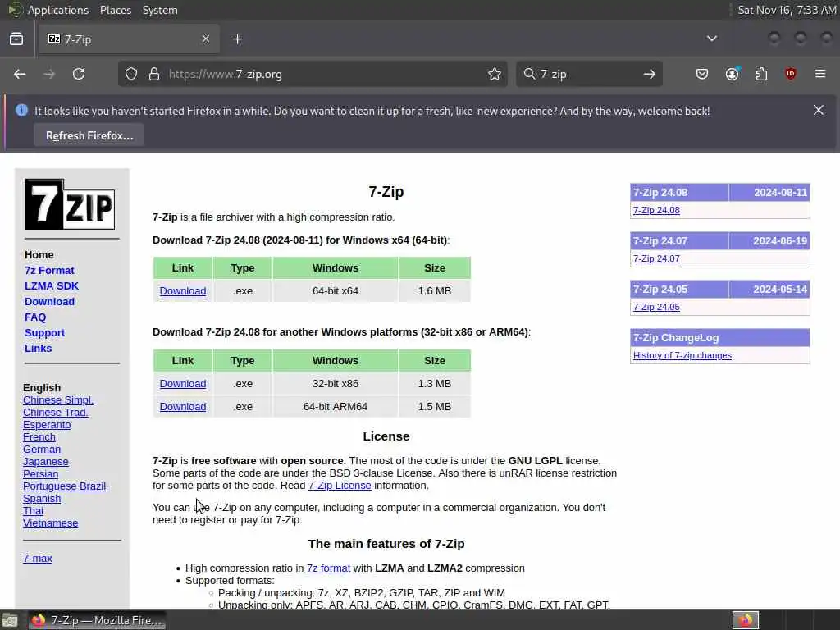
Task: Click the 2024-08-11 date header
Action: pyautogui.click(x=769, y=192)
